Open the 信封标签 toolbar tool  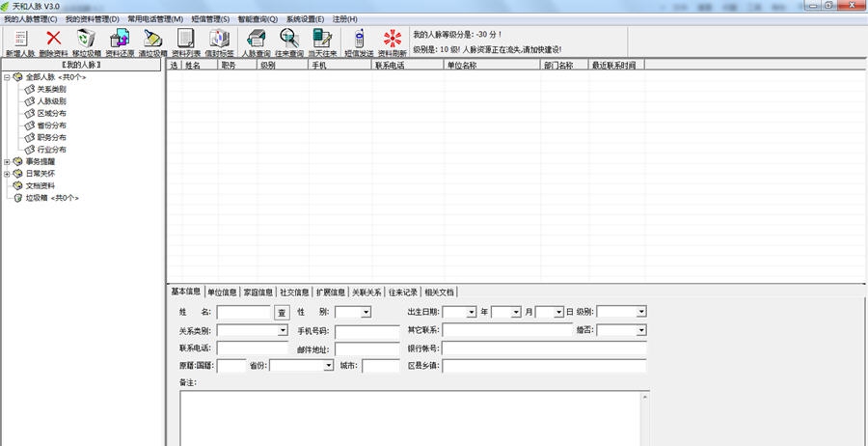click(x=221, y=39)
